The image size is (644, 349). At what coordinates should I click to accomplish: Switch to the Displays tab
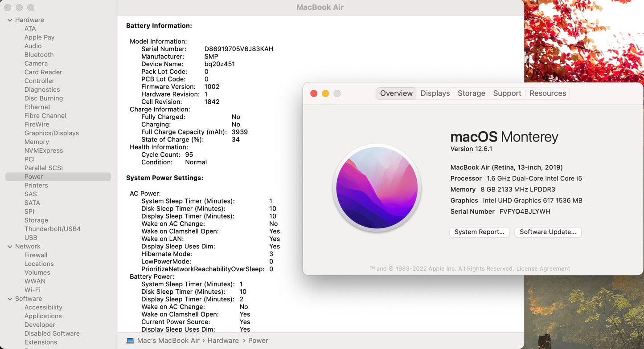tap(435, 93)
